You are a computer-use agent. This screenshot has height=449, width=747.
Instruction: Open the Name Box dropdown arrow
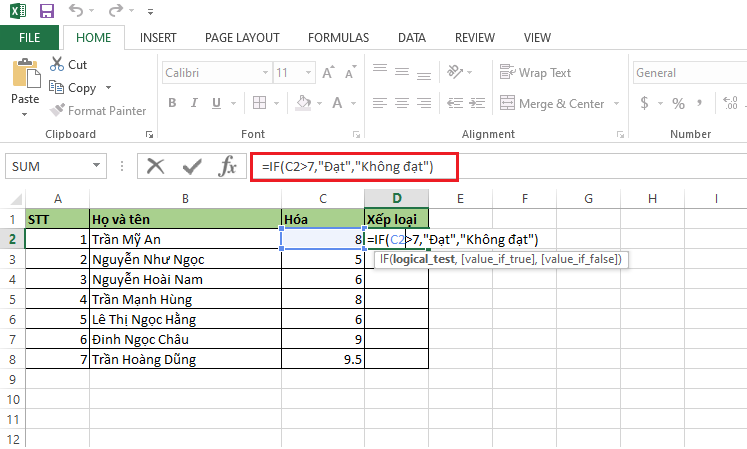tap(96, 166)
